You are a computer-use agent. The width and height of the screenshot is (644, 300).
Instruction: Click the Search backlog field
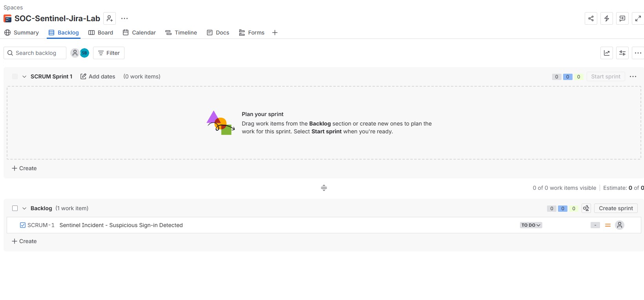pyautogui.click(x=35, y=53)
